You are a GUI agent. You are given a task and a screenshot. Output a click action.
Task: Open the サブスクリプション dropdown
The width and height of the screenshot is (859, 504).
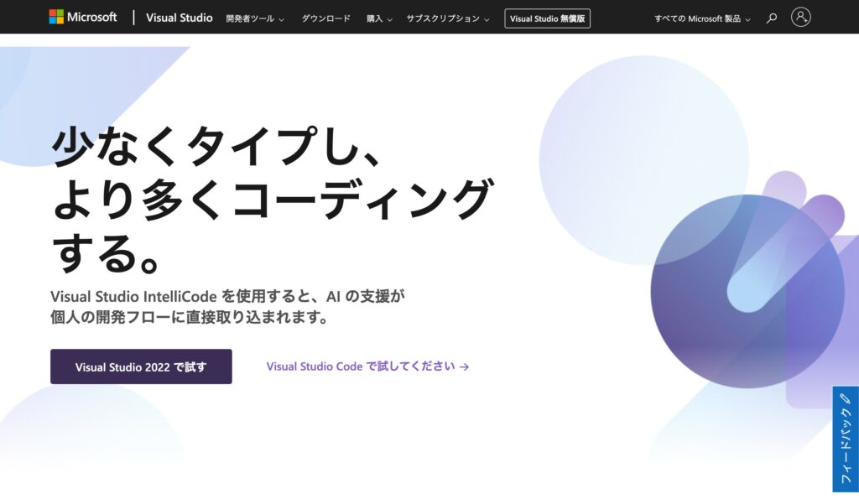(x=449, y=18)
